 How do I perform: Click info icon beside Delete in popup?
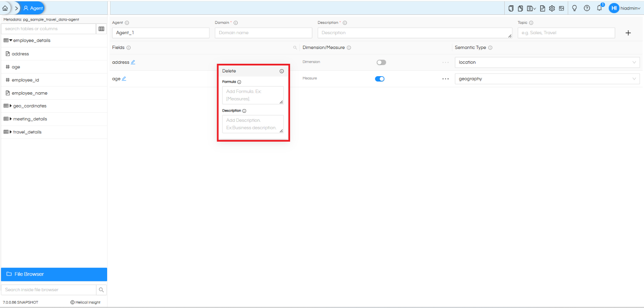point(281,71)
